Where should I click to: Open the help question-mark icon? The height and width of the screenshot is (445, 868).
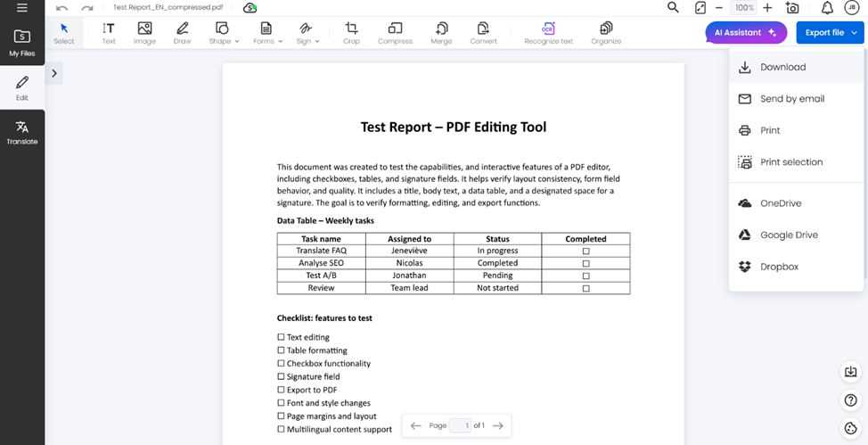click(x=850, y=400)
